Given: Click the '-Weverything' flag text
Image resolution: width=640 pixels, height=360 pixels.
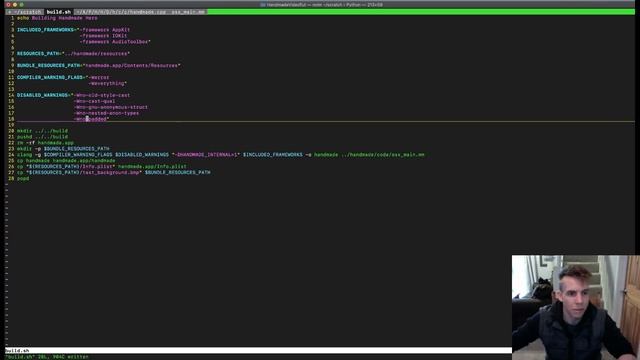Looking at the screenshot, I should tap(106, 83).
